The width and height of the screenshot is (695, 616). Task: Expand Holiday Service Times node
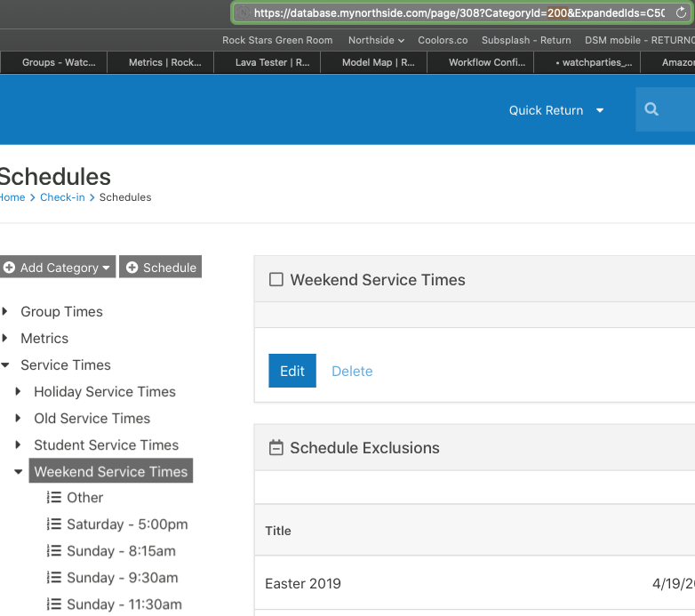click(18, 391)
